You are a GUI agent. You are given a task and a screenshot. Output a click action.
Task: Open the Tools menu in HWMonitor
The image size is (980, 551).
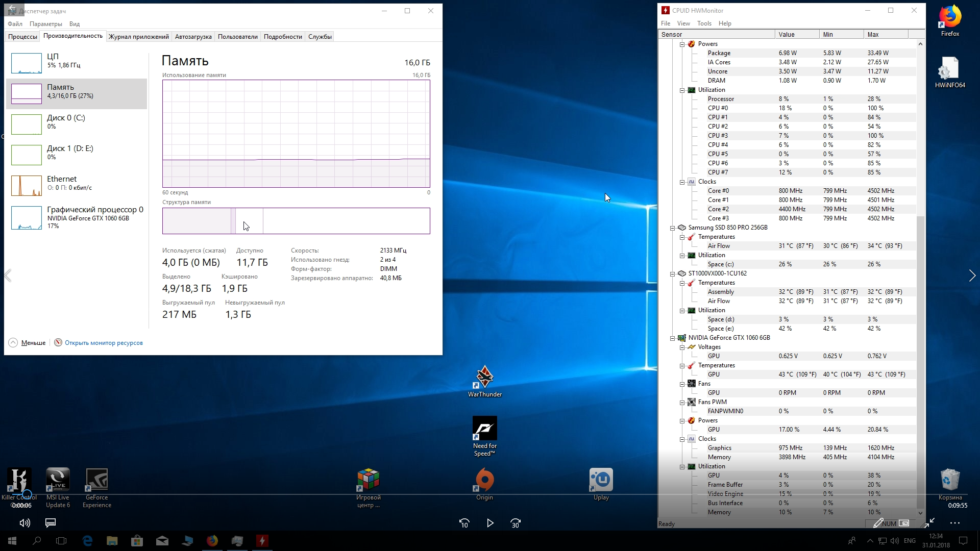click(x=704, y=23)
